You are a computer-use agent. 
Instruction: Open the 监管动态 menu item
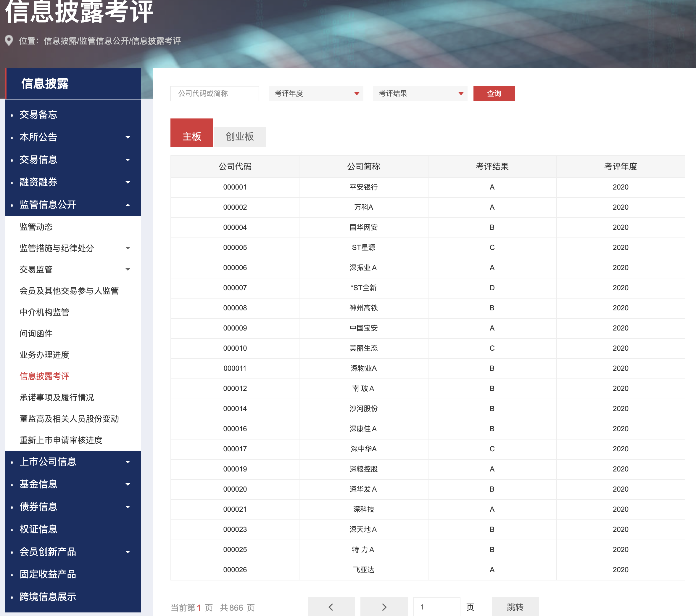tap(36, 227)
